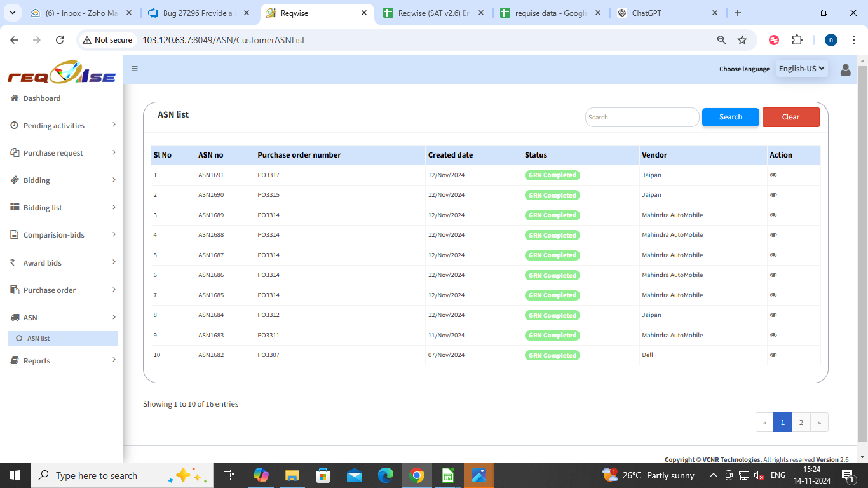Click the next page arrow
The image size is (868, 488).
tap(820, 423)
